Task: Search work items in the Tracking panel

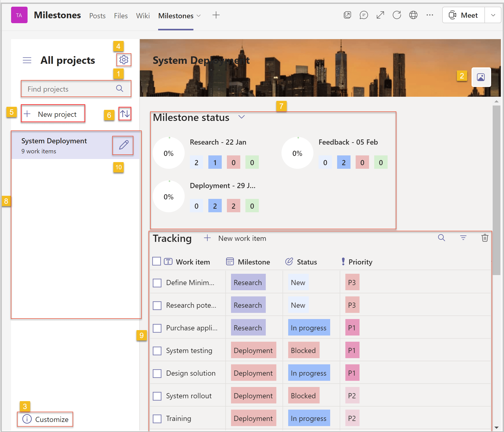Action: click(441, 238)
